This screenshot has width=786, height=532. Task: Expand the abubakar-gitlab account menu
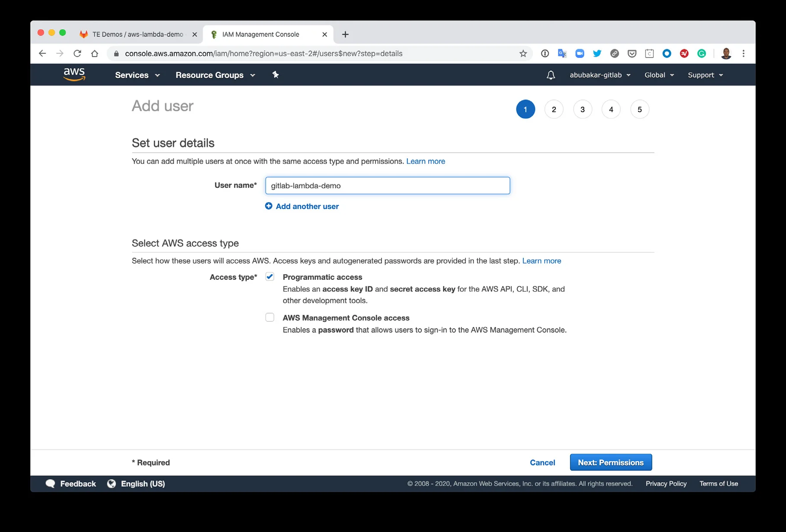(600, 75)
